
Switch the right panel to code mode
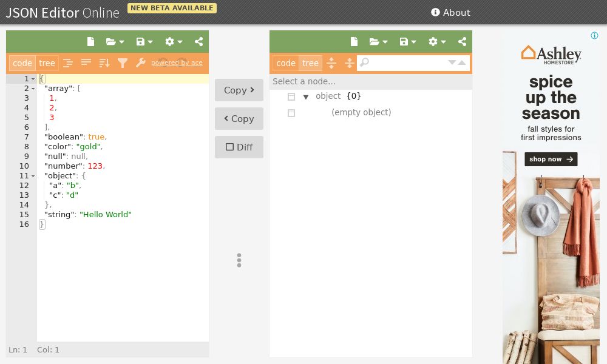coord(286,62)
